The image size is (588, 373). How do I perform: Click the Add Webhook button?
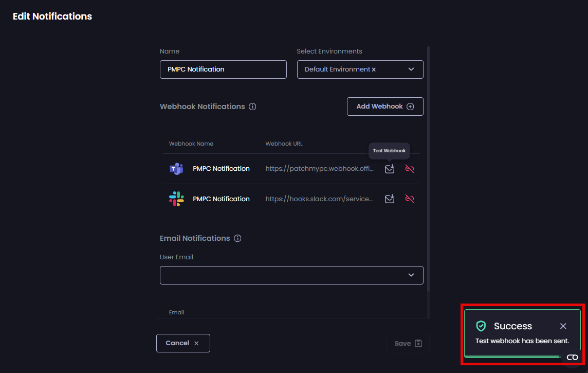385,106
